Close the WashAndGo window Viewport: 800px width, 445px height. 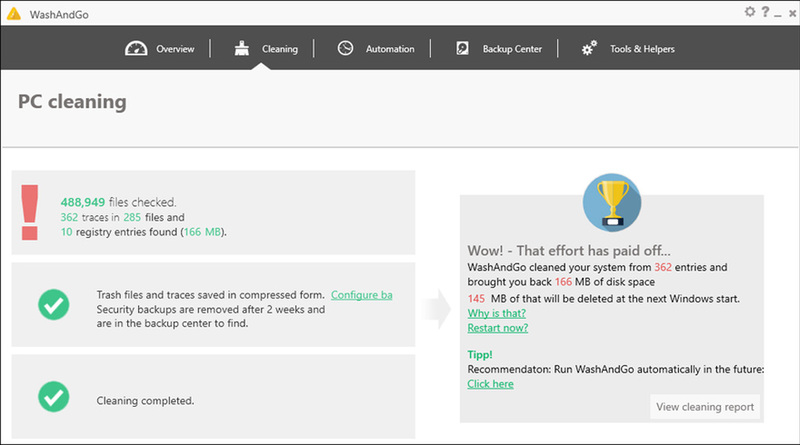[x=792, y=14]
